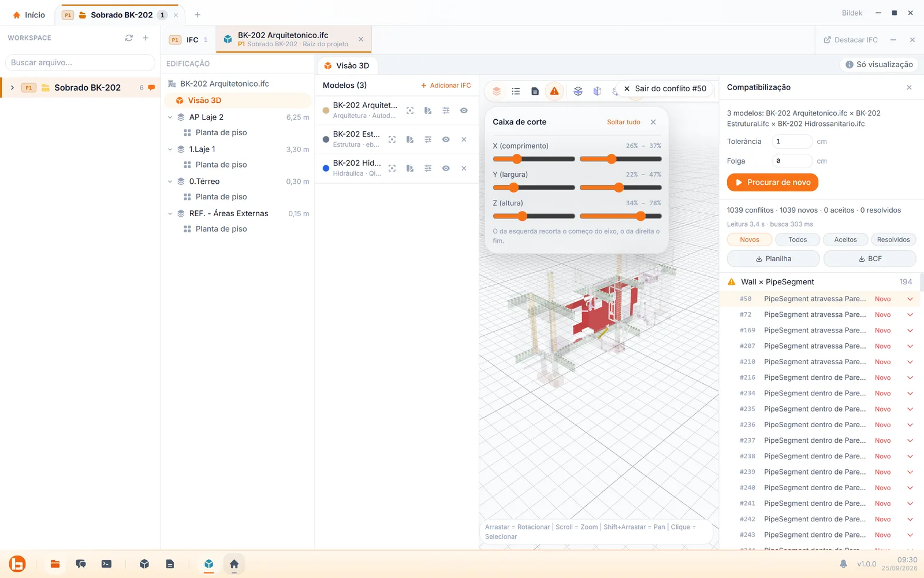
Task: Select the Todos conflict filter
Action: coord(798,239)
